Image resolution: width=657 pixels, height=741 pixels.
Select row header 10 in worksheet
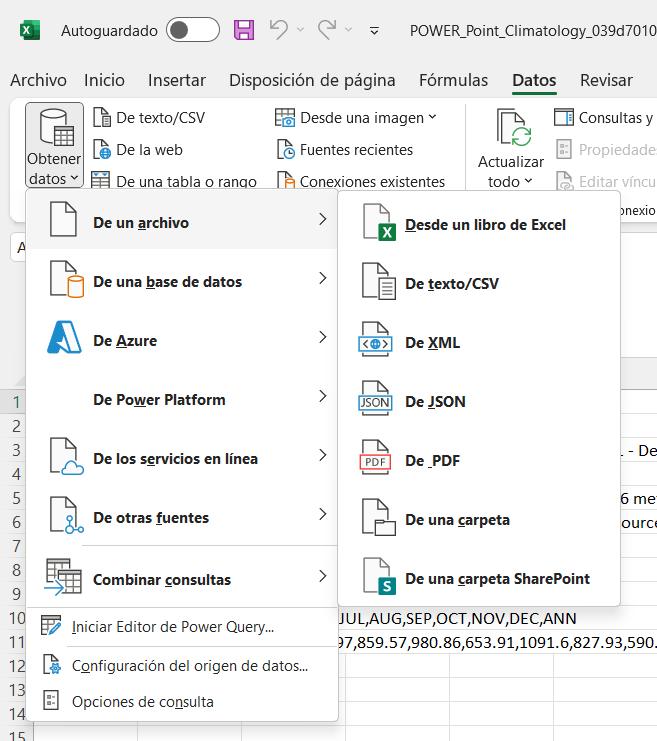click(x=16, y=618)
